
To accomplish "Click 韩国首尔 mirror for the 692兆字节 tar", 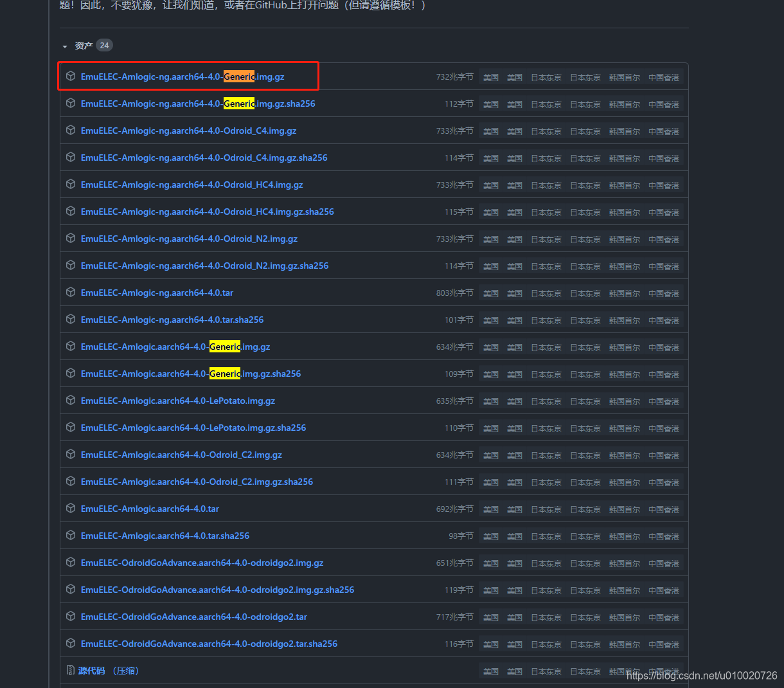I will 625,509.
